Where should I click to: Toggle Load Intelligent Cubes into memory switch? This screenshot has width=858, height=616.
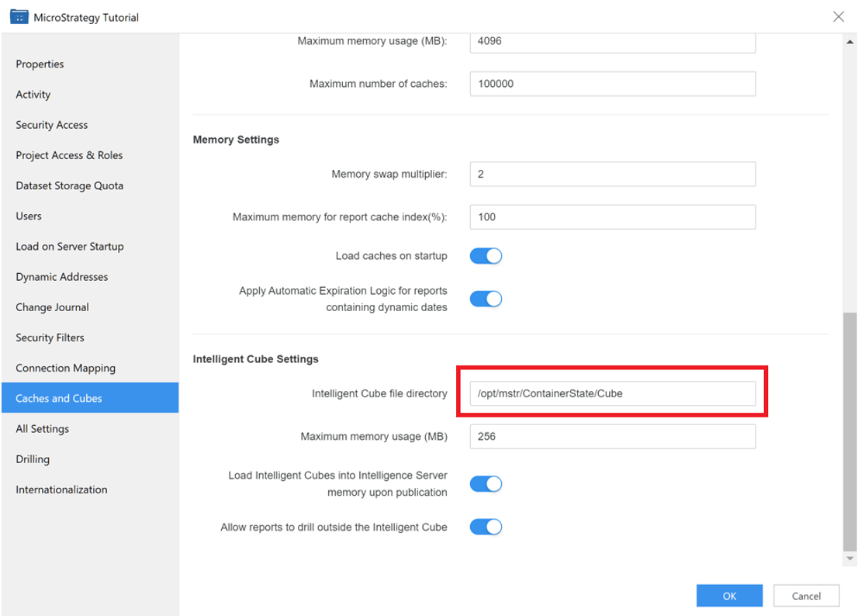point(486,483)
